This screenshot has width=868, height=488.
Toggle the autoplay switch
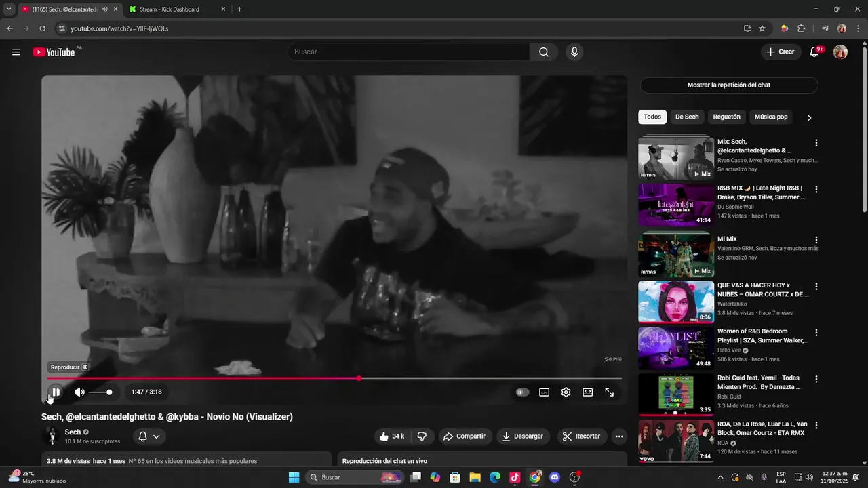pos(522,392)
